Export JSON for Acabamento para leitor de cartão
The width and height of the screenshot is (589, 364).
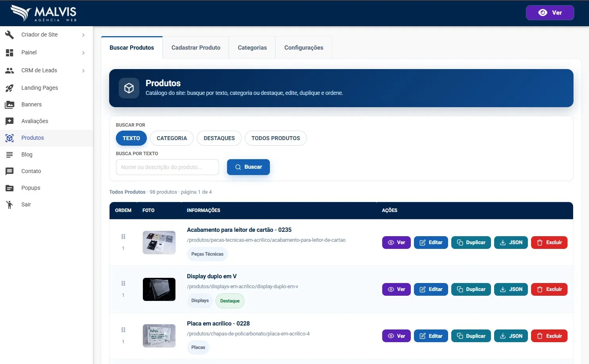[x=511, y=243]
